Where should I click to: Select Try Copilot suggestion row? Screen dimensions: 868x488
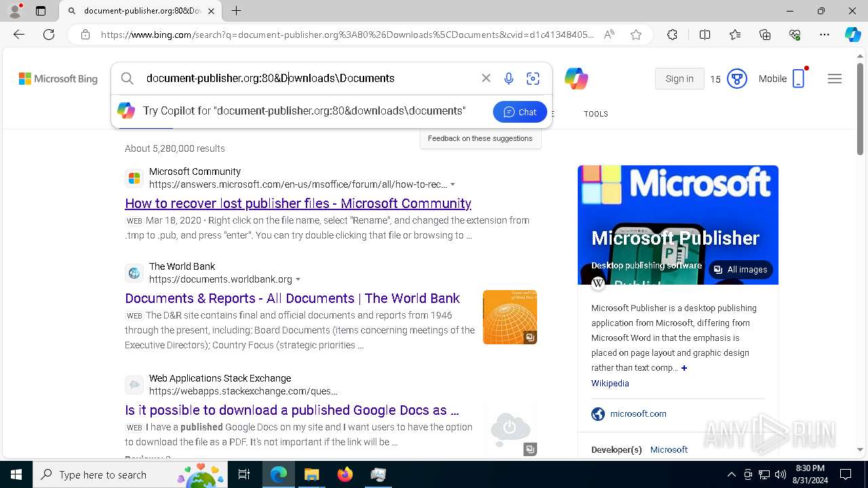(332, 111)
